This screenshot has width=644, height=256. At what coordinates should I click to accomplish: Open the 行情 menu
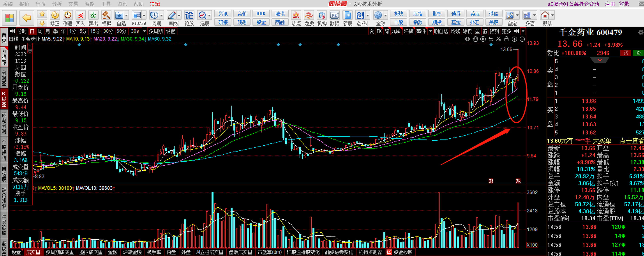(x=40, y=4)
